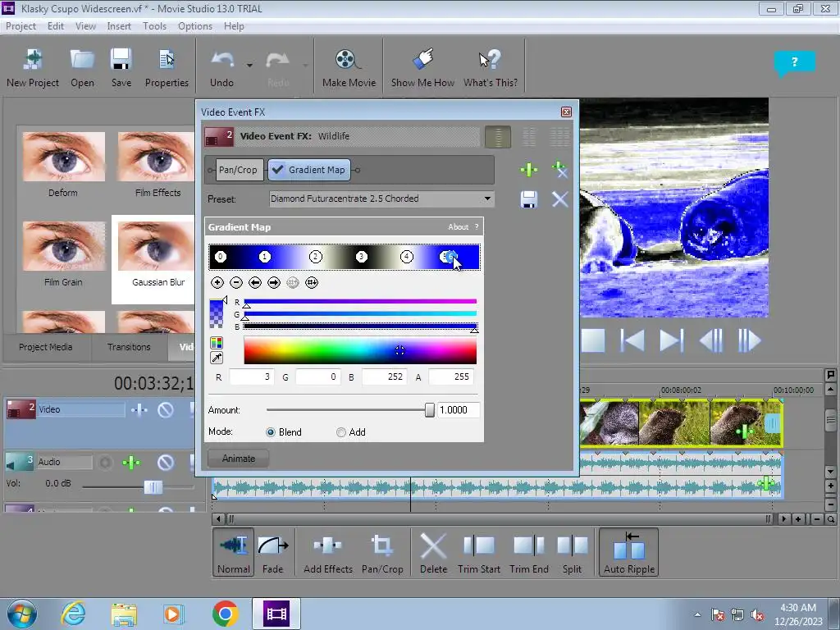
Task: Open Chrome from the taskbar
Action: (x=225, y=614)
